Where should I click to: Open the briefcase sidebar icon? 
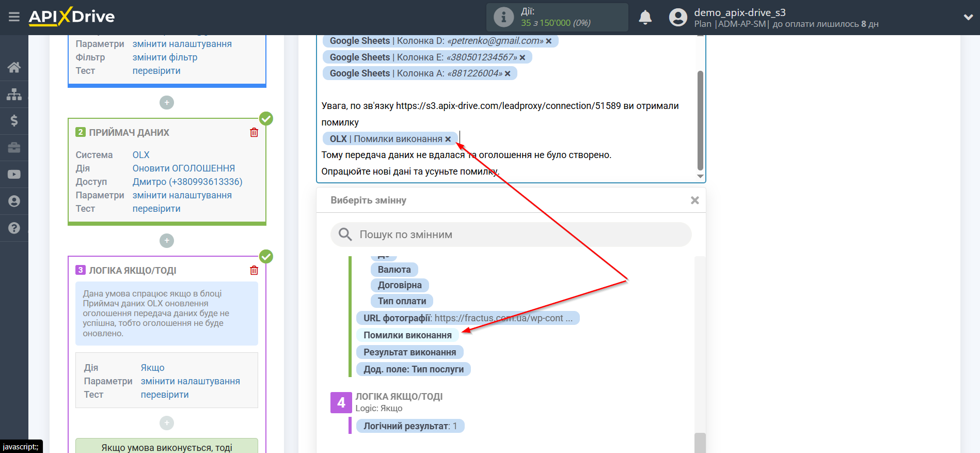point(14,148)
